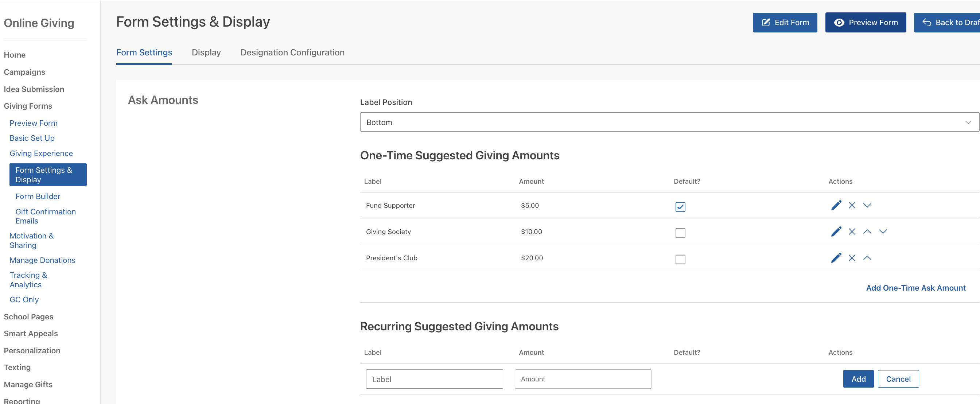Click the $20.00 amount cell
The image size is (980, 404).
pos(532,258)
